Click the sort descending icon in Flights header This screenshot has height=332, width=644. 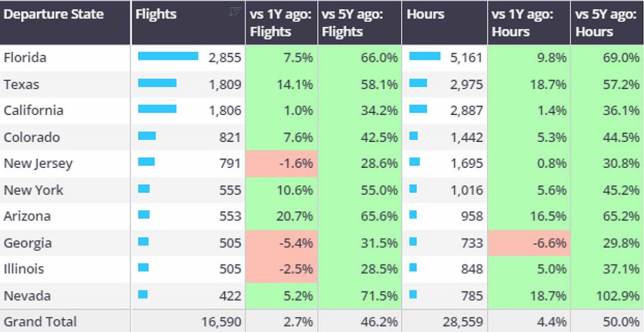pyautogui.click(x=235, y=13)
